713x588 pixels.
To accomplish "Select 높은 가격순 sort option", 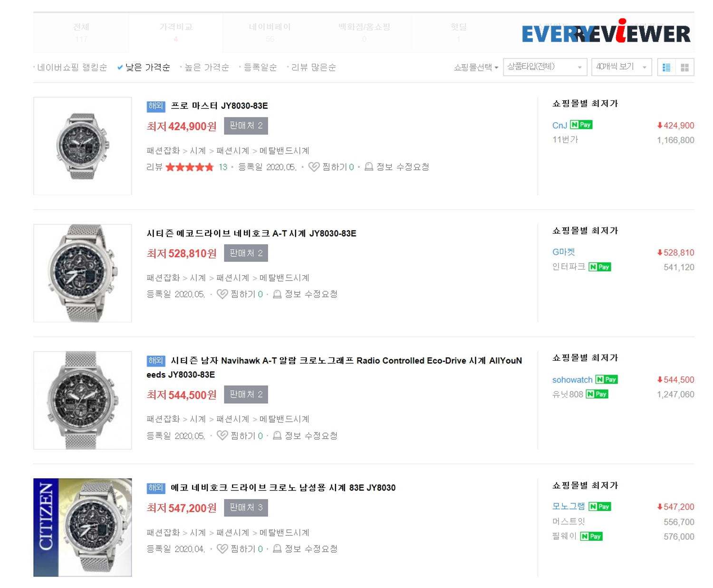I will point(205,67).
